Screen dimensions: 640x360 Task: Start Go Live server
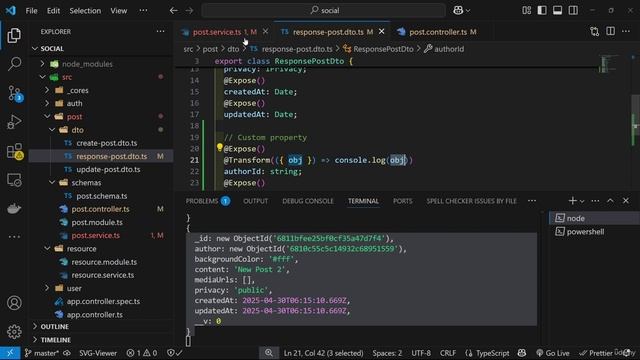pos(553,353)
